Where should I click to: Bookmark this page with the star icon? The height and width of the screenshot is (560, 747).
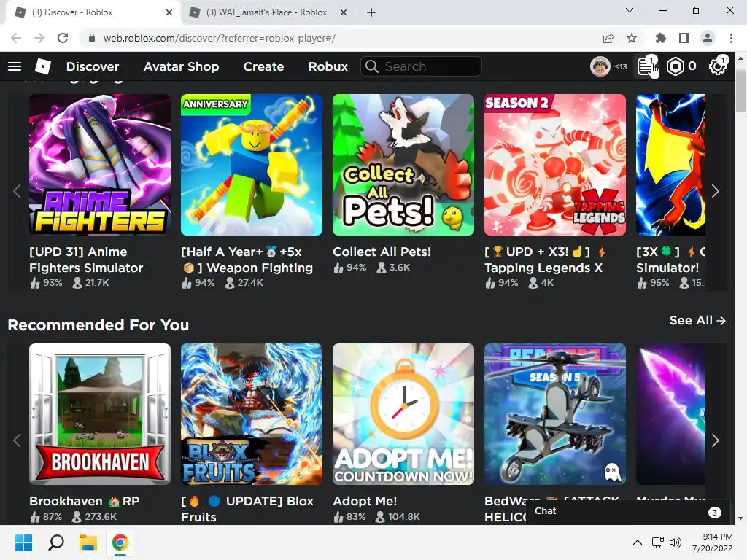(632, 38)
